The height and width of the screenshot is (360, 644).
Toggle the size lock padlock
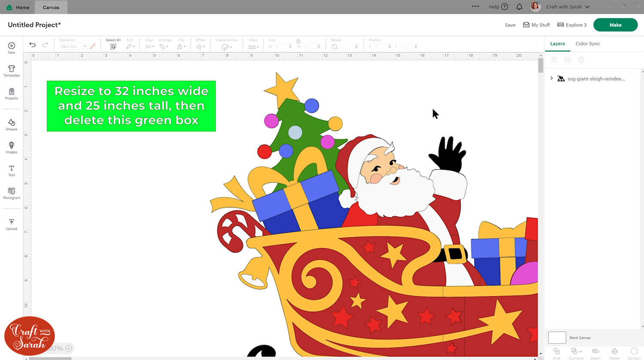tap(298, 41)
